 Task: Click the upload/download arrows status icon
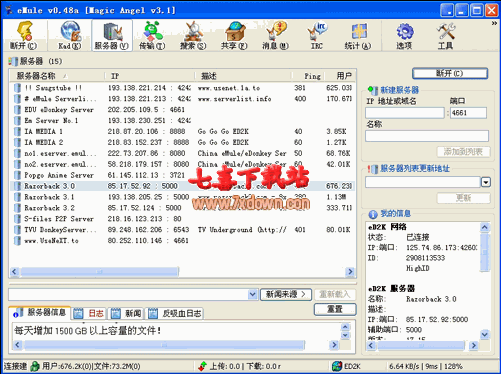202,366
